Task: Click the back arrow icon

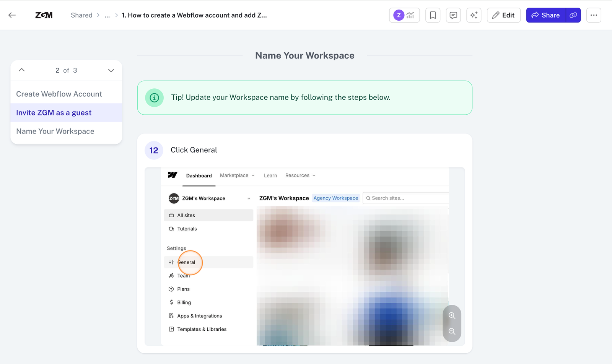Action: [12, 15]
